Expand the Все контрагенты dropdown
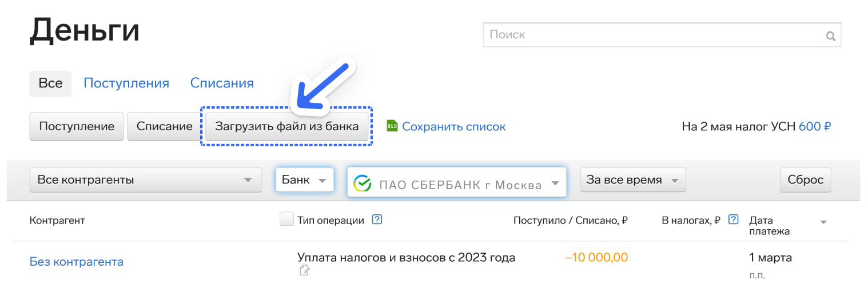Image resolution: width=868 pixels, height=288 pixels. point(145,180)
